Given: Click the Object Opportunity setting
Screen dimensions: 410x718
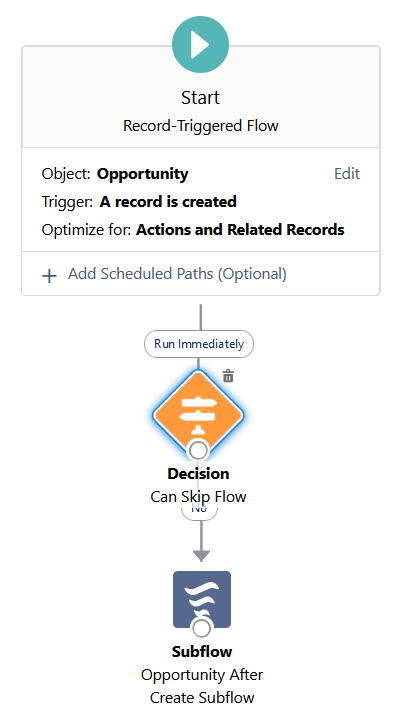Looking at the screenshot, I should pos(115,174).
